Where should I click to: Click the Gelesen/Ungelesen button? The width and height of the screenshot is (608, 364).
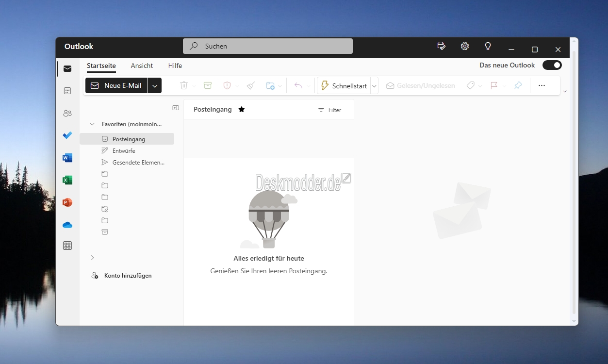[421, 85]
